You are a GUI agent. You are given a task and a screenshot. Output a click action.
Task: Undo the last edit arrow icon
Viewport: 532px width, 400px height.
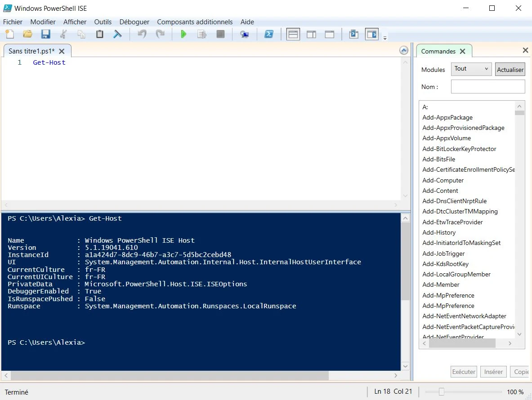[142, 34]
